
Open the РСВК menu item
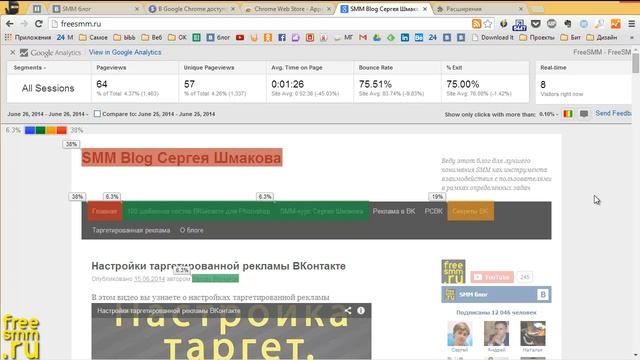433,211
